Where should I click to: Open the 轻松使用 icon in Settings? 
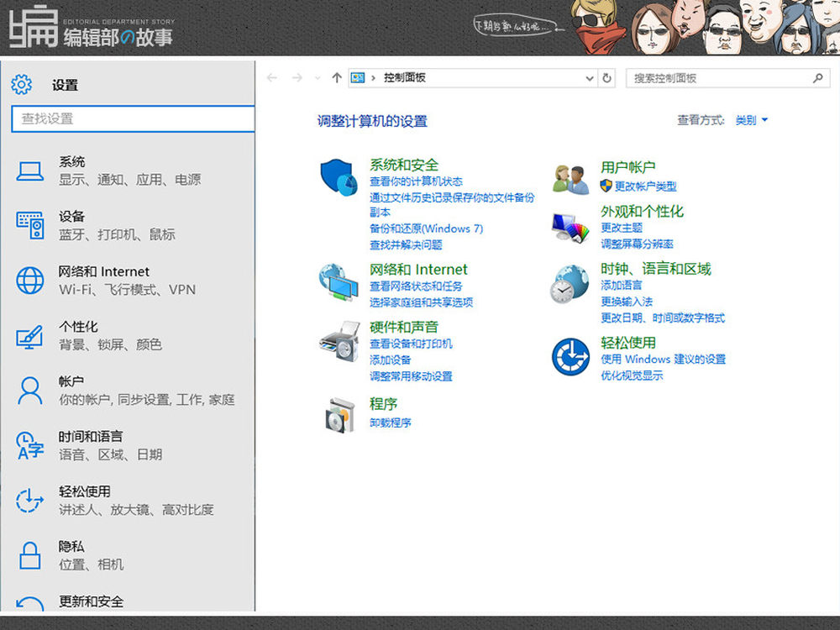[x=30, y=501]
